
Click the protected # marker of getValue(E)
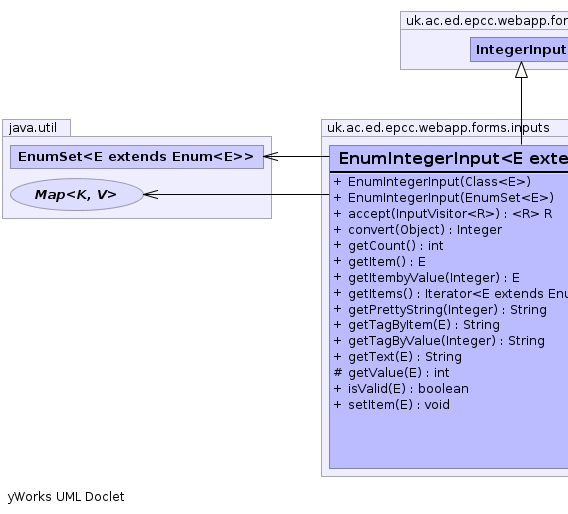point(338,372)
